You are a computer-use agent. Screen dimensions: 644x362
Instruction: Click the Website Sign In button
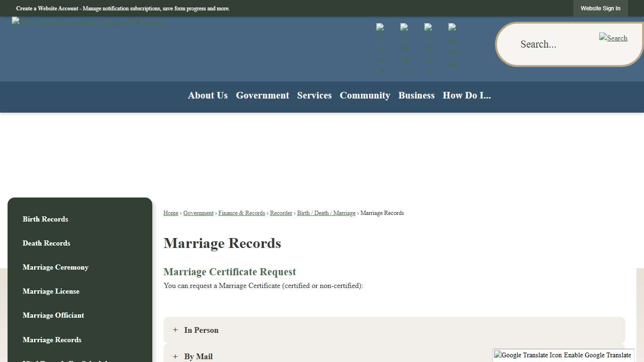600,8
